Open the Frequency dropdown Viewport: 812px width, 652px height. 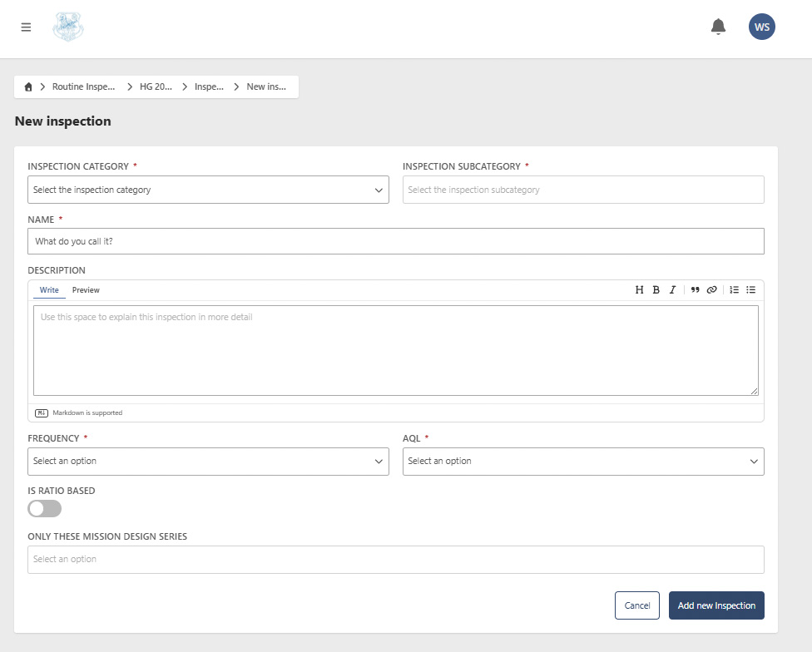[x=208, y=462]
